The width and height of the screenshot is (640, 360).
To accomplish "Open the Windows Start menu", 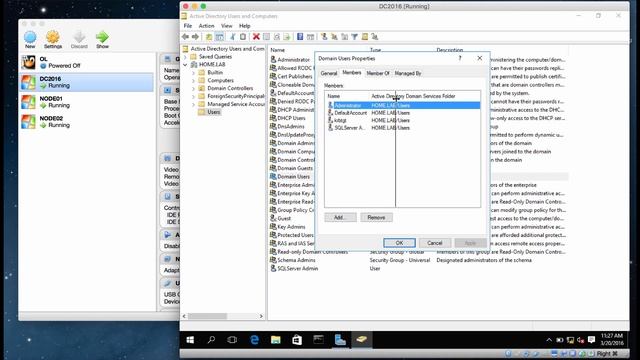I will pos(190,340).
